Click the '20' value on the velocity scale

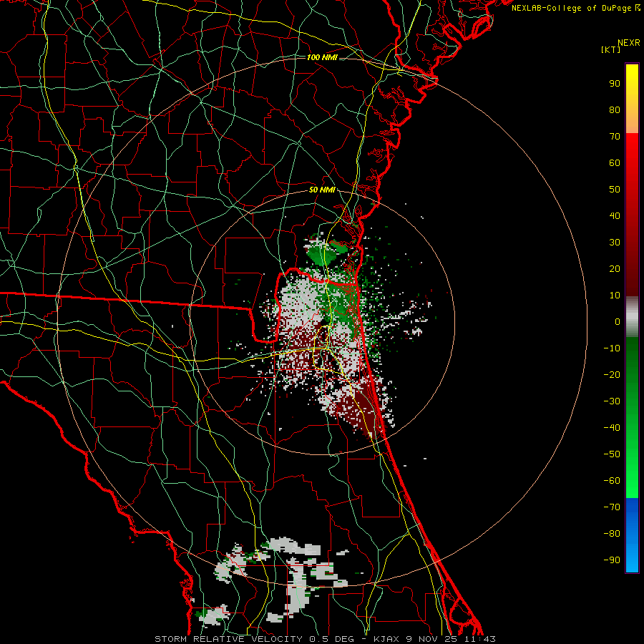coord(615,269)
